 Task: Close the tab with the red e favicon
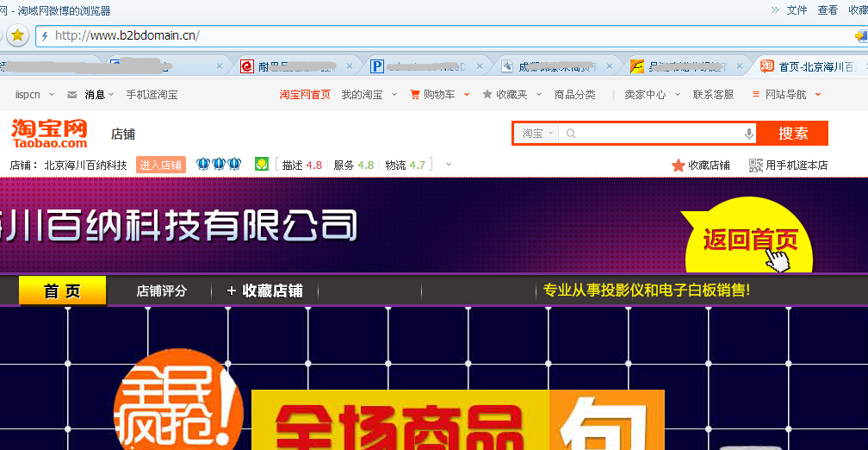(350, 66)
